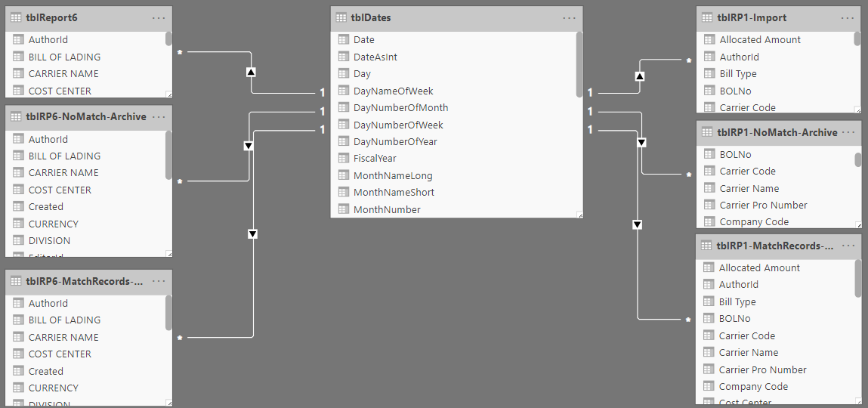Screen dimensions: 868x408
Task: Click filter arrow on tblRP1-NoMatch-Archive relationship line
Action: pos(641,142)
